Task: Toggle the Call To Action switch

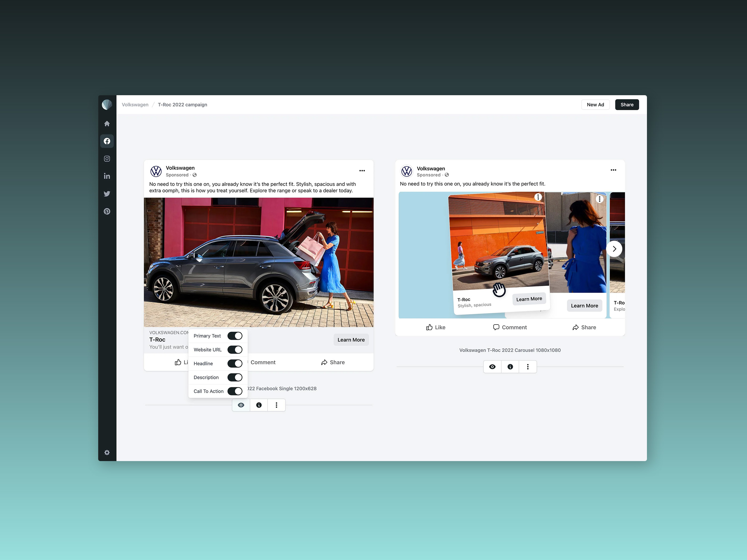Action: coord(235,391)
